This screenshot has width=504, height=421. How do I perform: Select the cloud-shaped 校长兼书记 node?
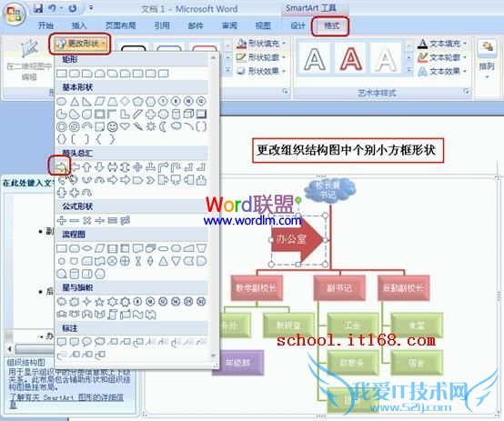tap(329, 191)
